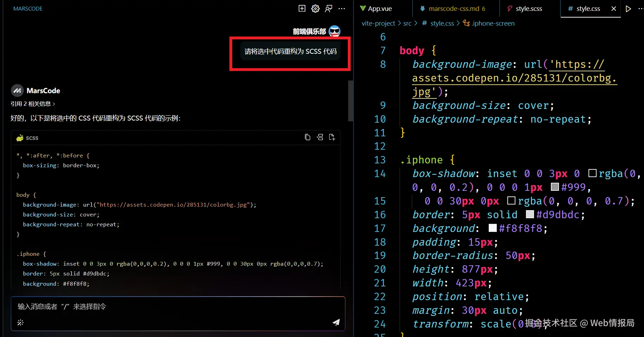Screen dimensions: 644x337
Task: Open color picker for rgba(0, 0, 0, 0.2) swatch
Action: coord(592,173)
